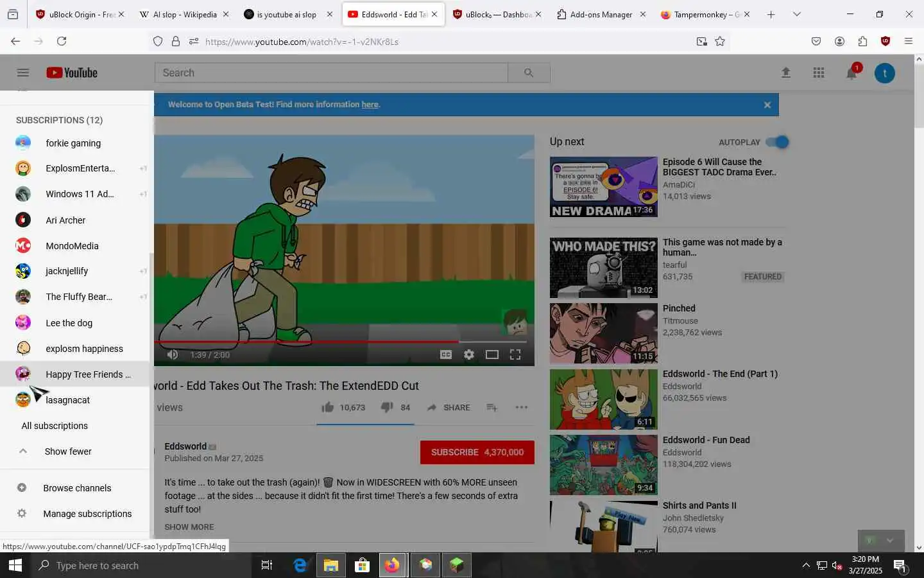The width and height of the screenshot is (924, 578).
Task: Open The Fluffy Bear... subscription
Action: 74,297
